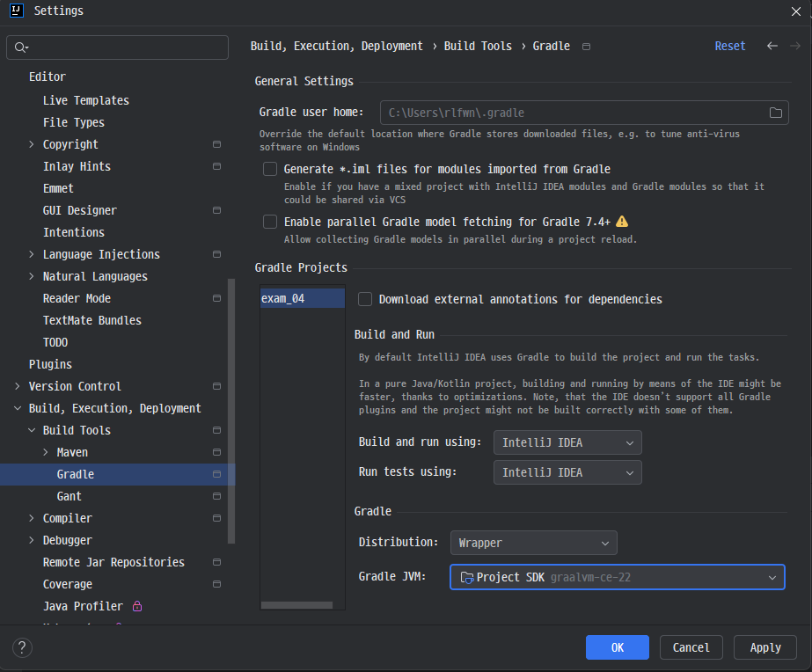Click the Gradle user home path field
The height and width of the screenshot is (672, 812).
point(584,113)
